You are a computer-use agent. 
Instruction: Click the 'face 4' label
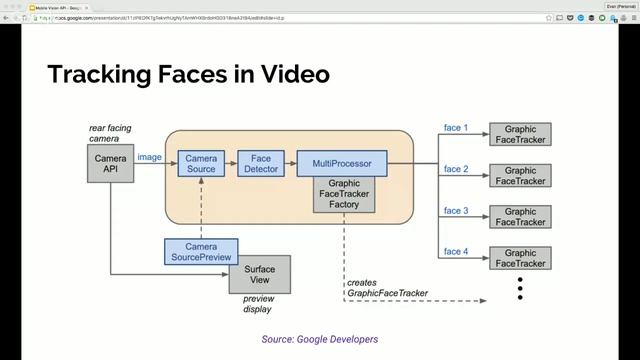(456, 251)
